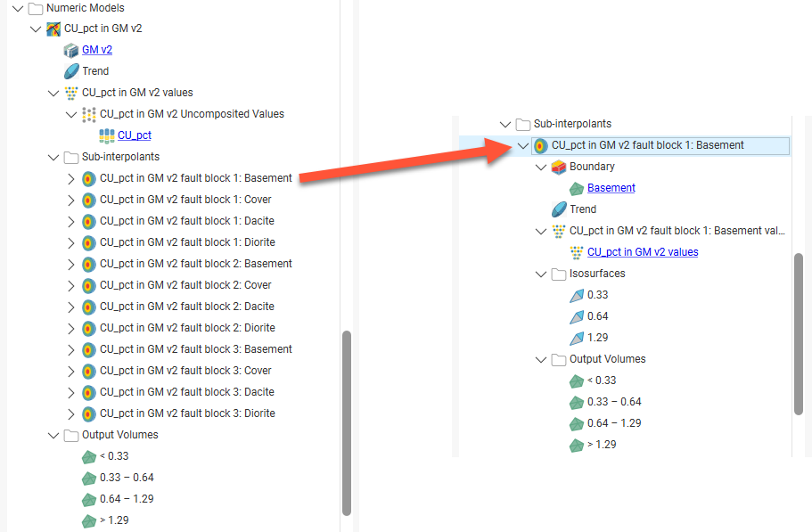Click the Trend icon under CU_pct in GM v2
The height and width of the screenshot is (532, 812).
pos(71,71)
